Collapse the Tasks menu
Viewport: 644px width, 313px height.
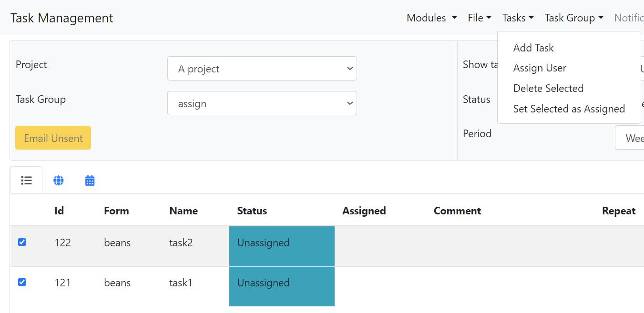518,18
